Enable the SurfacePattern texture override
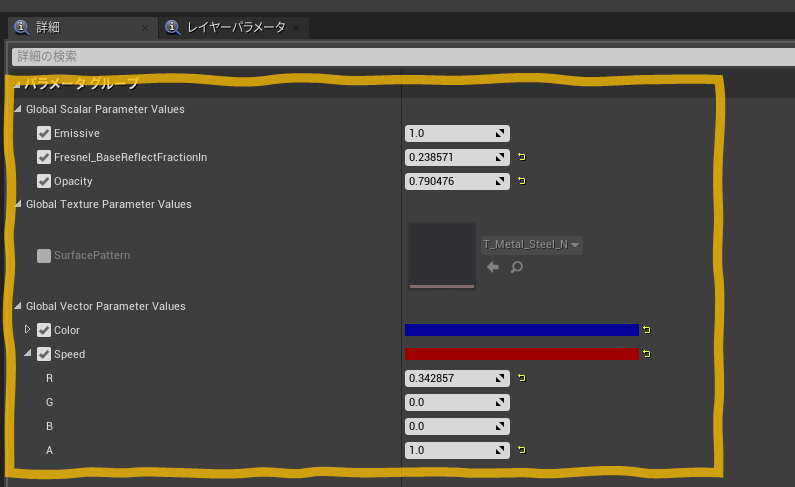This screenshot has width=795, height=487. point(44,255)
